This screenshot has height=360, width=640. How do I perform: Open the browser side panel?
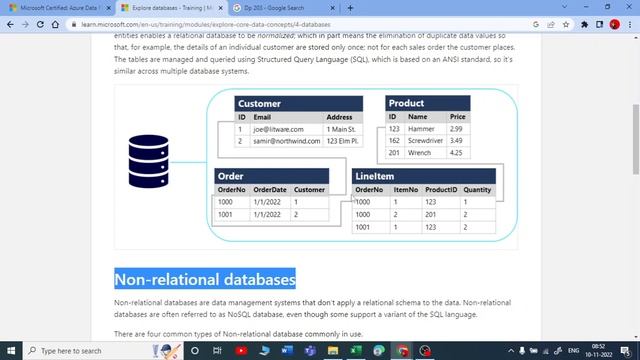(599, 24)
